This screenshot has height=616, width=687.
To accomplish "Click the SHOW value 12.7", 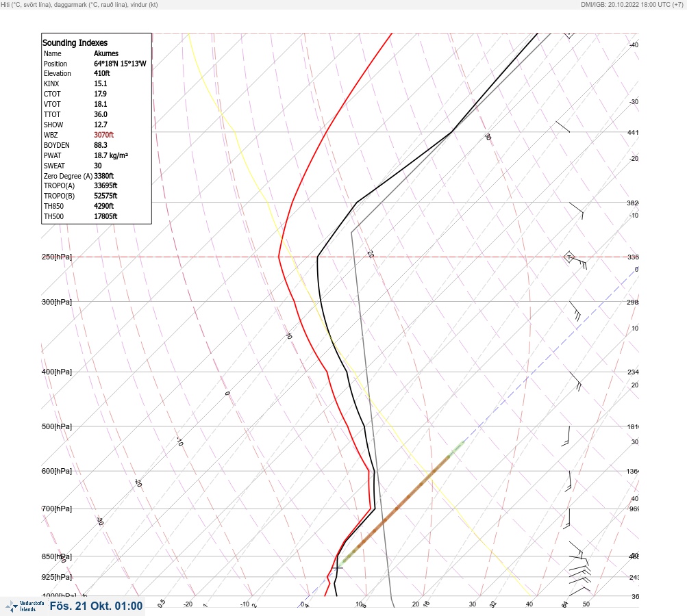I will 100,125.
